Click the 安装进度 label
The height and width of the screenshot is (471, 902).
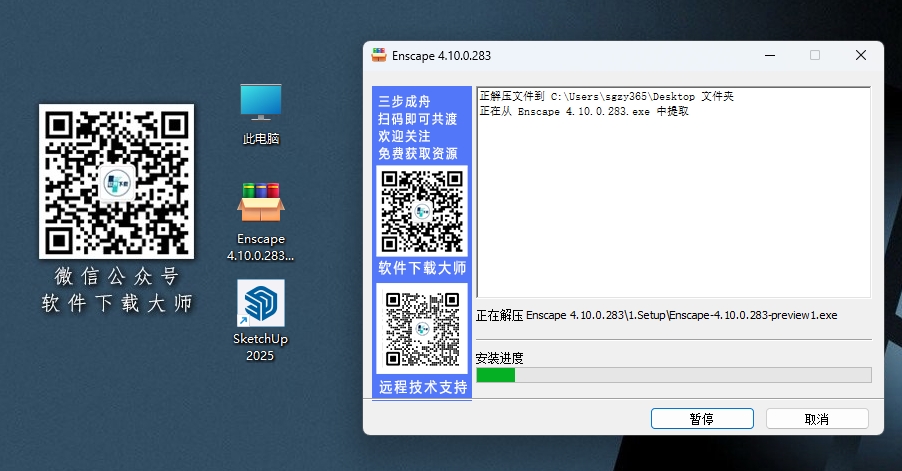(499, 358)
